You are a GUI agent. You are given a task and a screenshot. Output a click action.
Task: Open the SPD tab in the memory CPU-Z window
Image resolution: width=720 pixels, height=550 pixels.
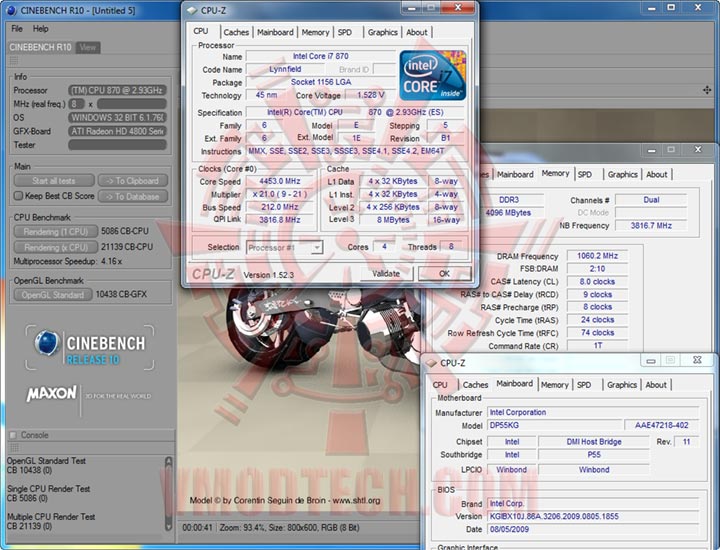585,174
